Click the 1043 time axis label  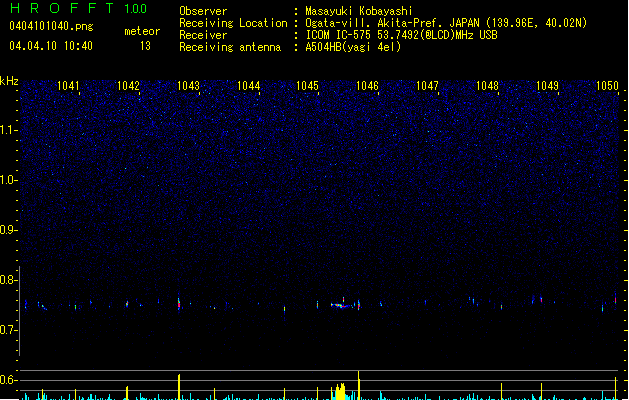188,86
